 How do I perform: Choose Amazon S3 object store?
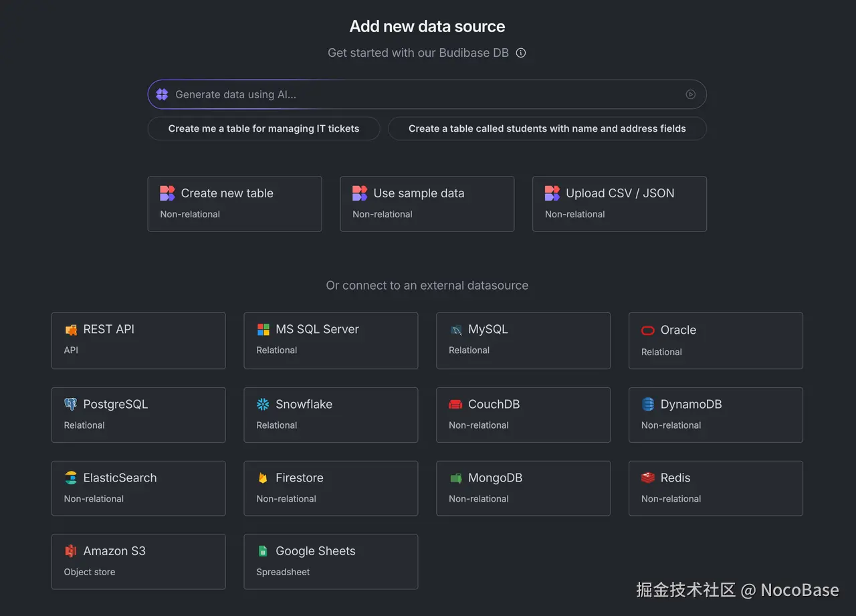138,561
